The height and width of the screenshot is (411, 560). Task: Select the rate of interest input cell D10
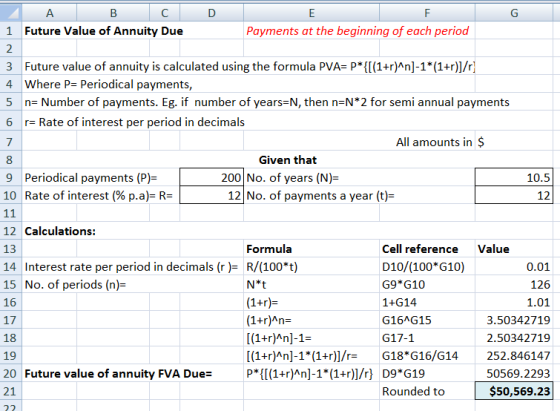click(212, 195)
